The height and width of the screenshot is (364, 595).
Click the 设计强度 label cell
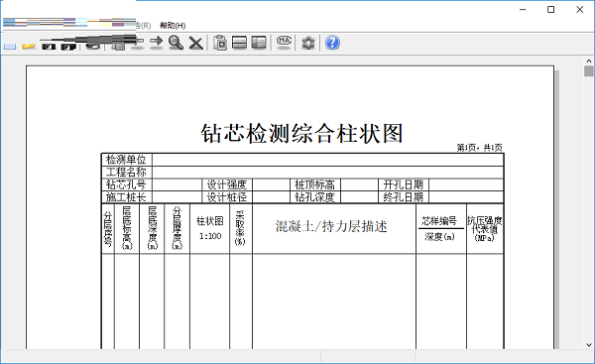227,184
